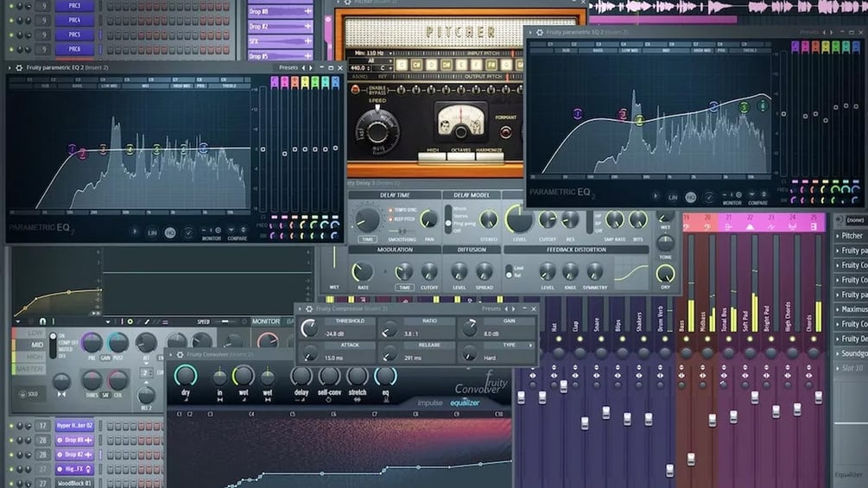Click the Drum Verb mixer fader
868x488 pixels.
click(x=669, y=470)
